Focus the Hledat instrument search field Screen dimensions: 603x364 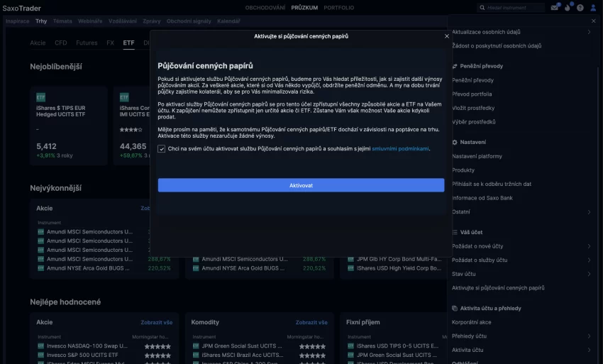[x=515, y=8]
